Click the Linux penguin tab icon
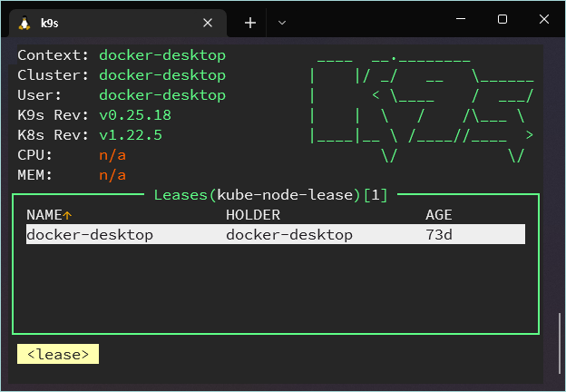Viewport: 566px width, 392px height. tap(24, 23)
